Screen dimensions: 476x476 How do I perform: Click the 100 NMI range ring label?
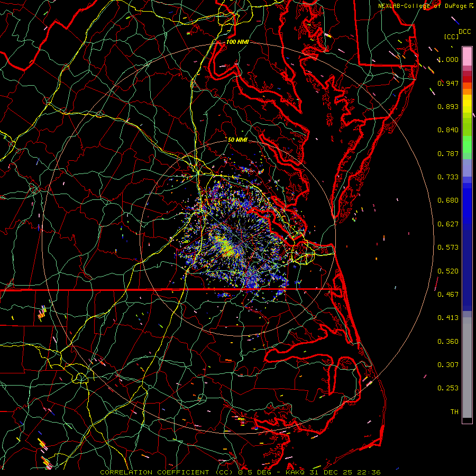pyautogui.click(x=237, y=42)
